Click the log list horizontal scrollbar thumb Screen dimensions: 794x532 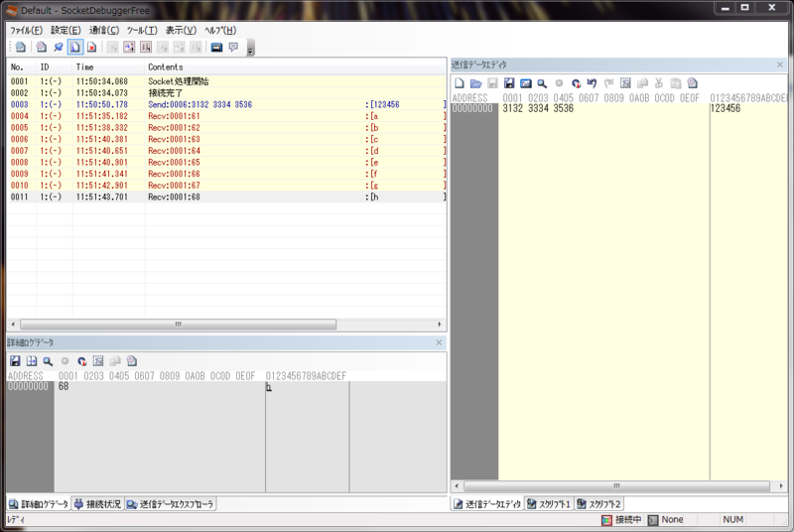point(178,324)
